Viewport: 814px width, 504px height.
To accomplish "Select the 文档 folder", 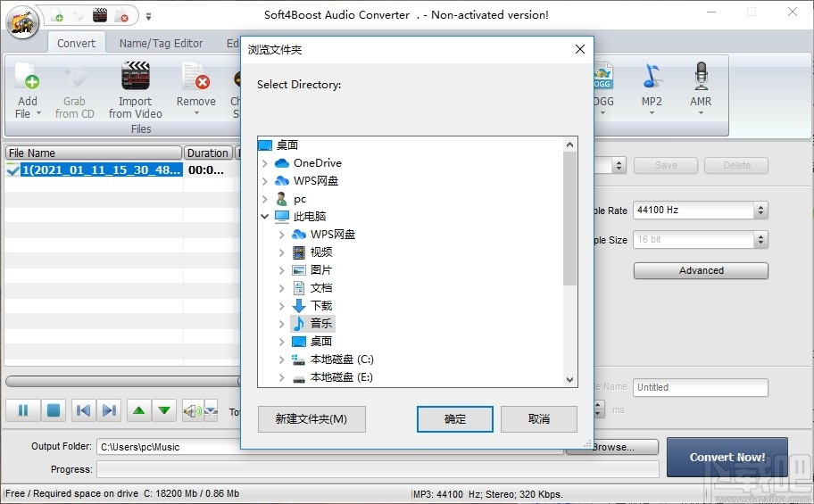I will 320,287.
